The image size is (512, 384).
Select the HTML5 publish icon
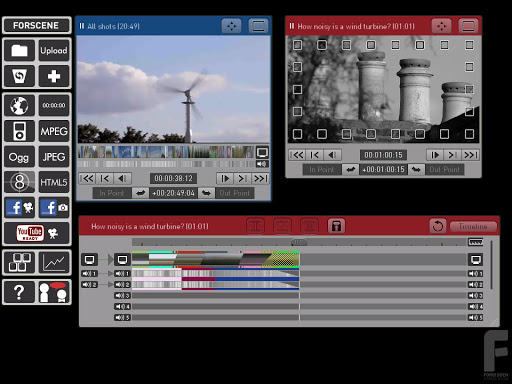coord(54,182)
